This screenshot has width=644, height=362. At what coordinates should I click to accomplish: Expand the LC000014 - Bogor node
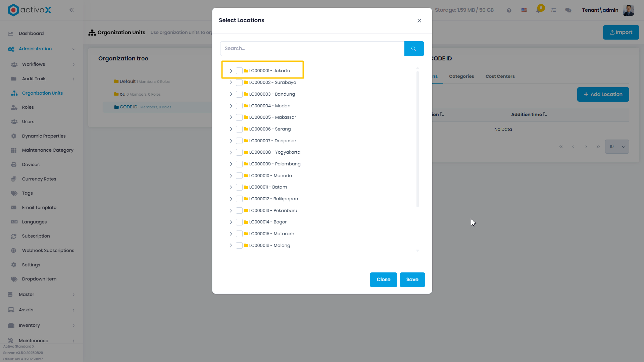tap(231, 222)
